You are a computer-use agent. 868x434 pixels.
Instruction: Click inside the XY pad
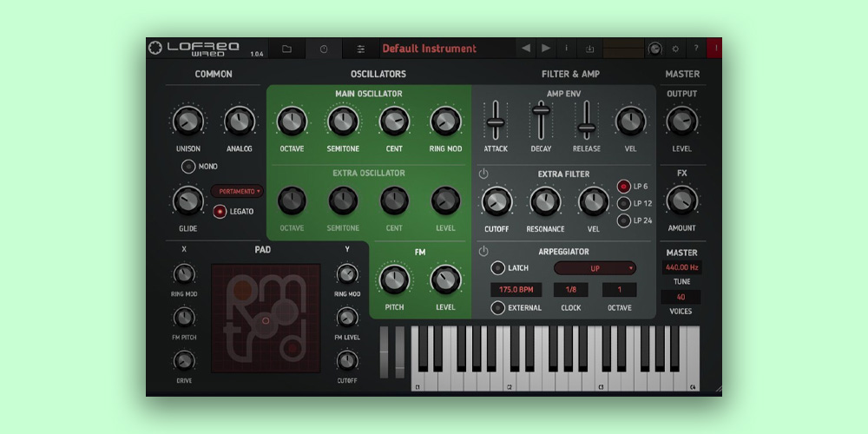266,318
